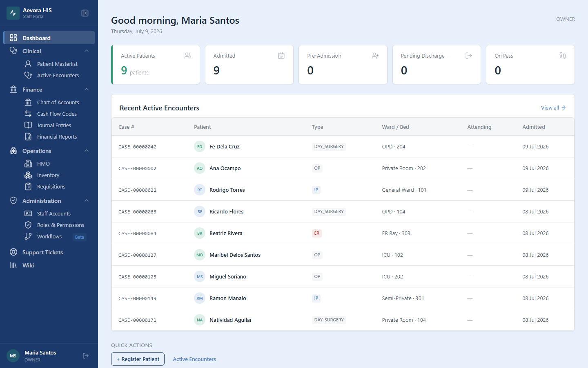Click the Inventory boxes icon
Image resolution: width=588 pixels, height=368 pixels.
[28, 175]
